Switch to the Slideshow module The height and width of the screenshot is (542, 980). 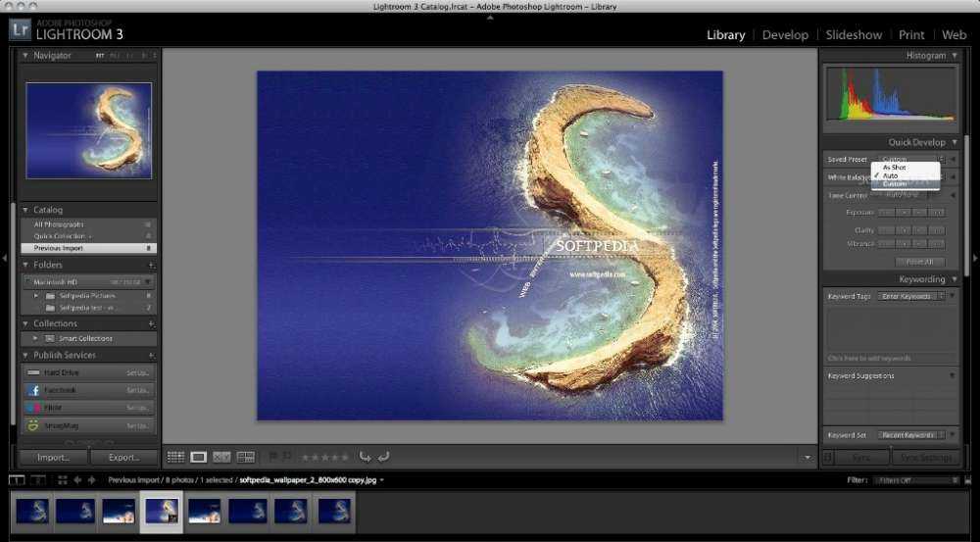pos(854,35)
